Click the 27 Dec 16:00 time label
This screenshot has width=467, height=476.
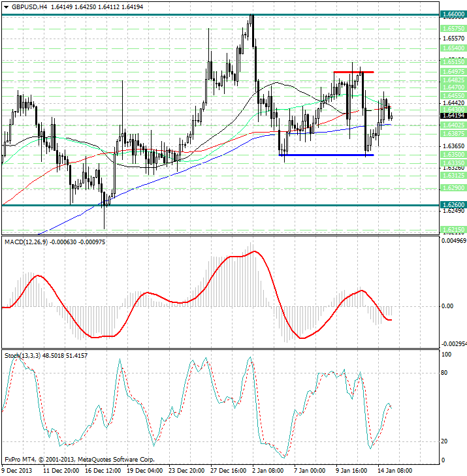(229, 471)
